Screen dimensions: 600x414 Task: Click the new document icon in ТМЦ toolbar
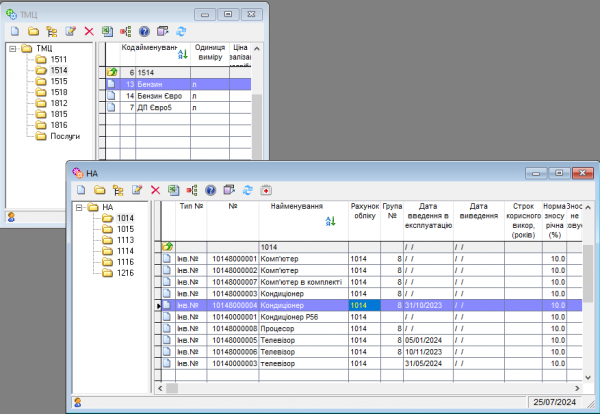tap(16, 32)
